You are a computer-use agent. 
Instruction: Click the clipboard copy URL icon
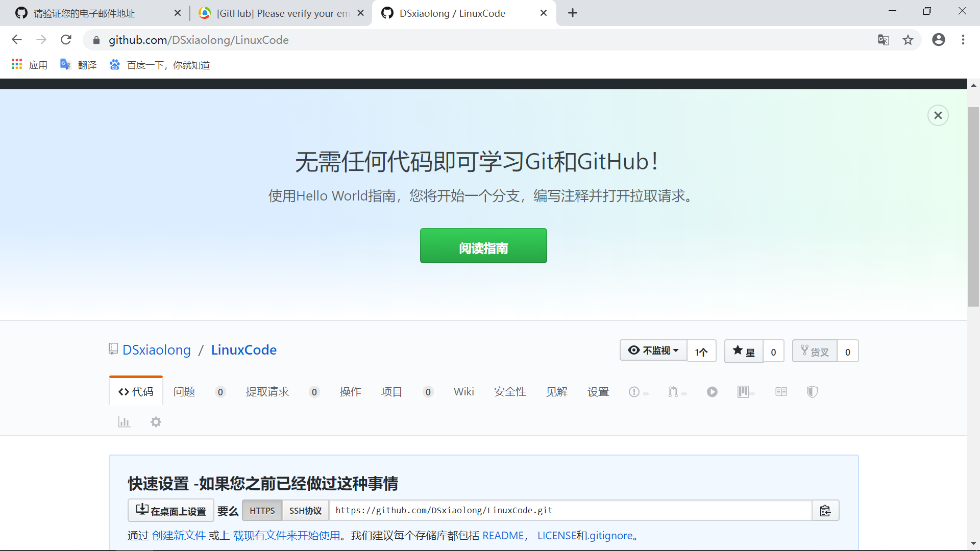(825, 511)
